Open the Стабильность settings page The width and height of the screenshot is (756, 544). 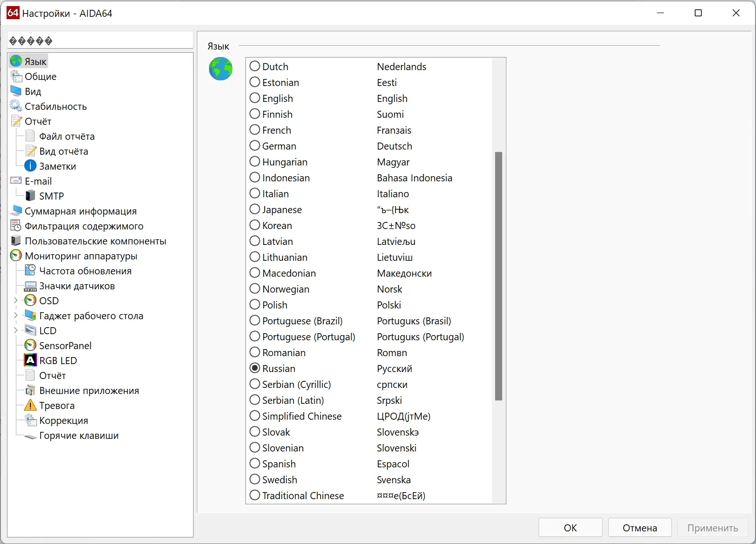[x=56, y=107]
